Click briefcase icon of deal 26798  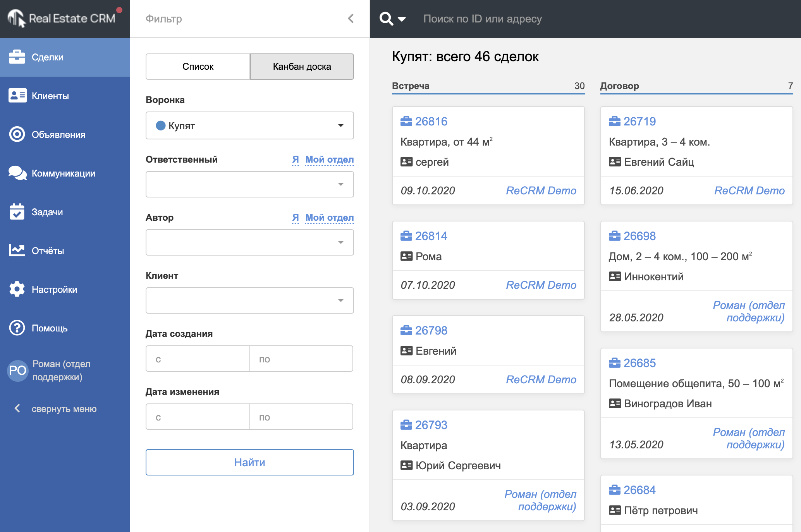(406, 330)
